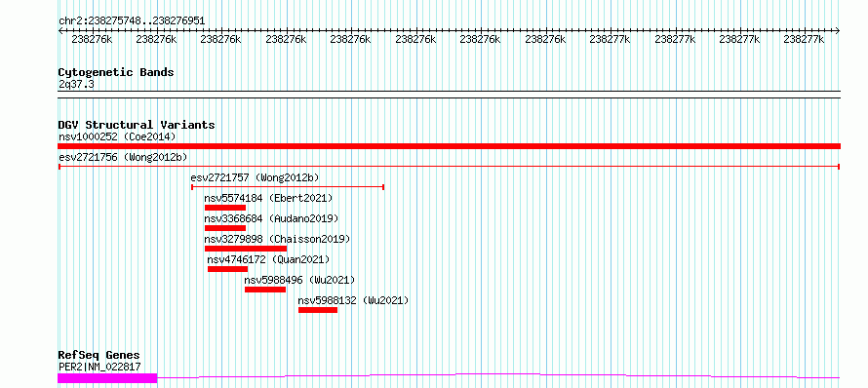Image resolution: width=868 pixels, height=388 pixels.
Task: Click the nsv5988132 (Wu2021) label
Action: coord(353,300)
